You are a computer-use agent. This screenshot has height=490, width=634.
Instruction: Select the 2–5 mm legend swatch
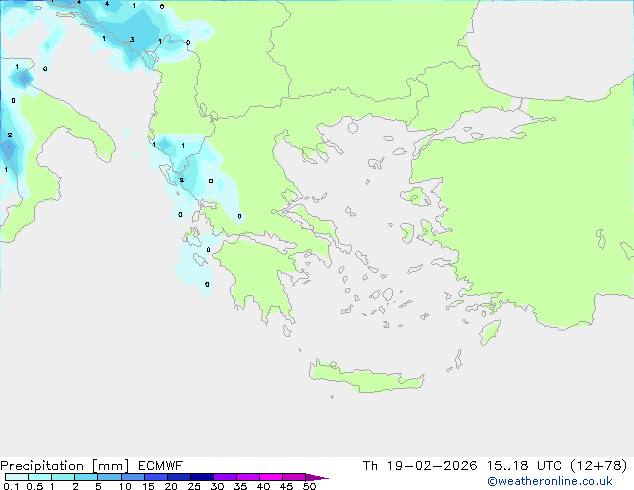[x=86, y=477]
